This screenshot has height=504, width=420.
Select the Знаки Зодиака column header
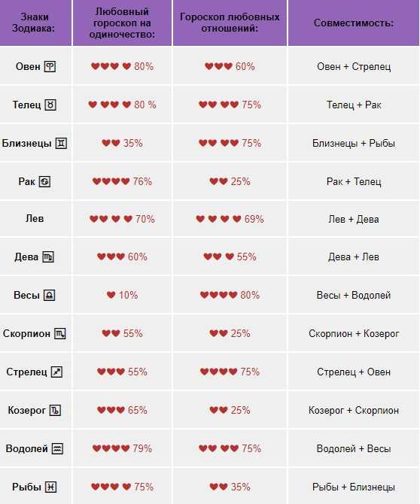pyautogui.click(x=35, y=23)
